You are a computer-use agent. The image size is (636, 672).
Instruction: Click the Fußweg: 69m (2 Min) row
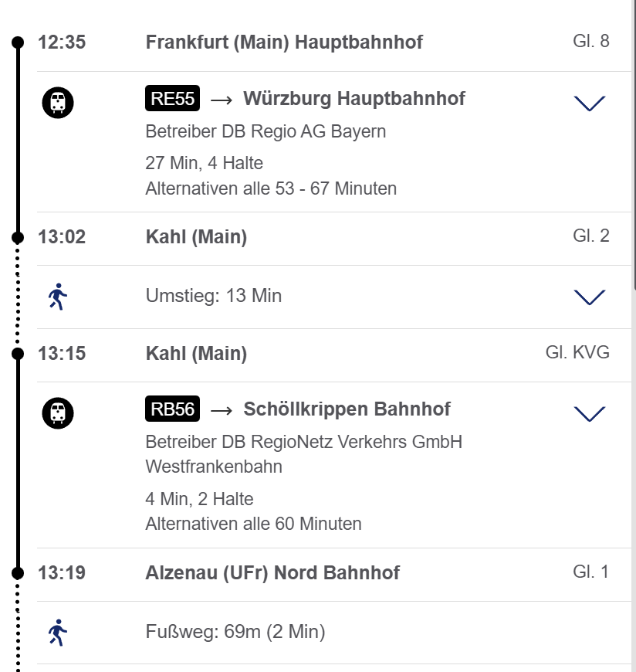235,633
